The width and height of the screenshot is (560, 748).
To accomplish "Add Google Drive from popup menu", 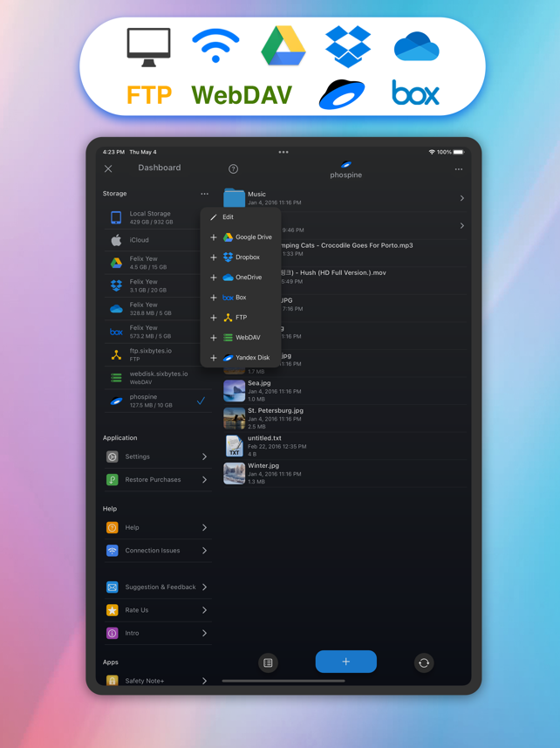I will click(241, 237).
